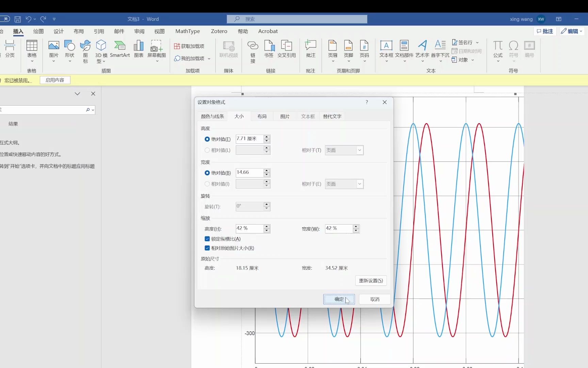Toggle 相对原始图片大小(R) checkbox
588x368 pixels.
click(207, 248)
